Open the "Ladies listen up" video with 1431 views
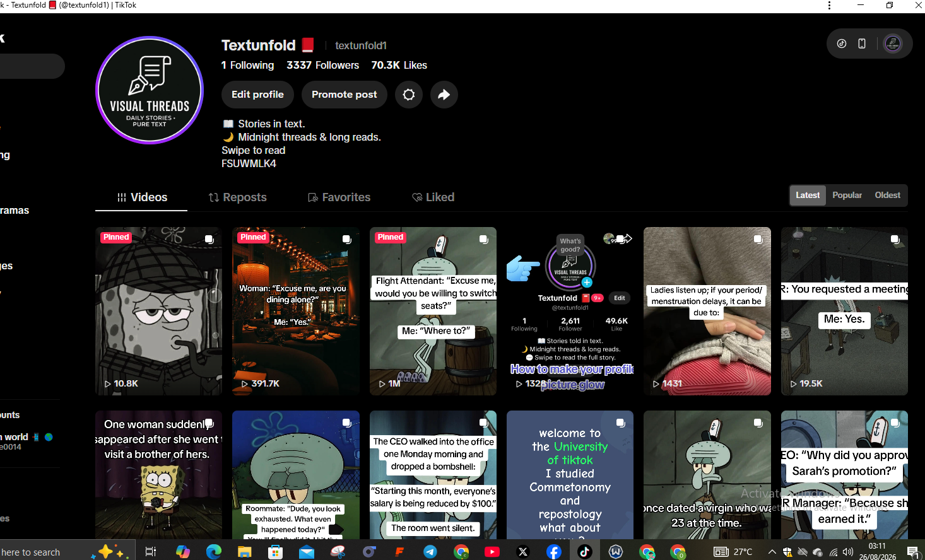 click(707, 312)
